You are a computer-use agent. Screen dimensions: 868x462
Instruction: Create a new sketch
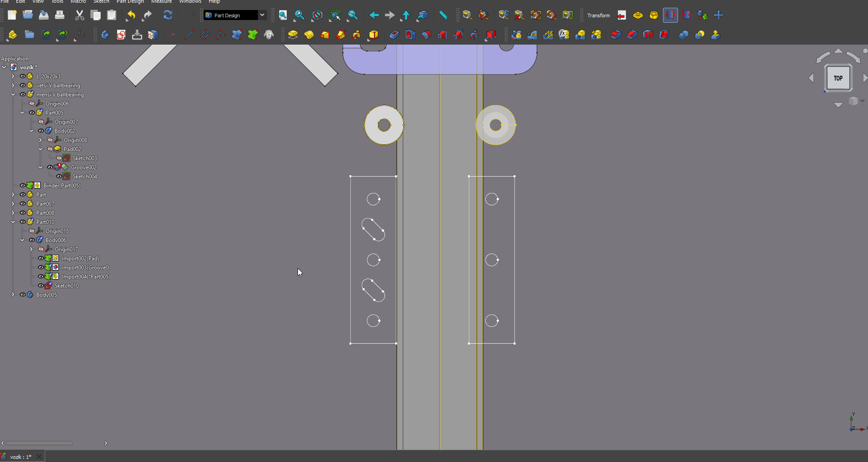pos(121,35)
